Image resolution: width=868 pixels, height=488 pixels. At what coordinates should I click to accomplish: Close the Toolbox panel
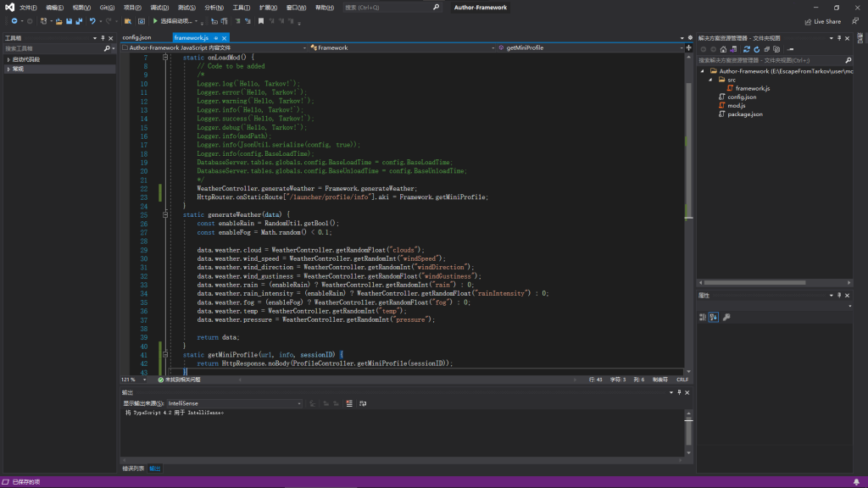coord(111,38)
